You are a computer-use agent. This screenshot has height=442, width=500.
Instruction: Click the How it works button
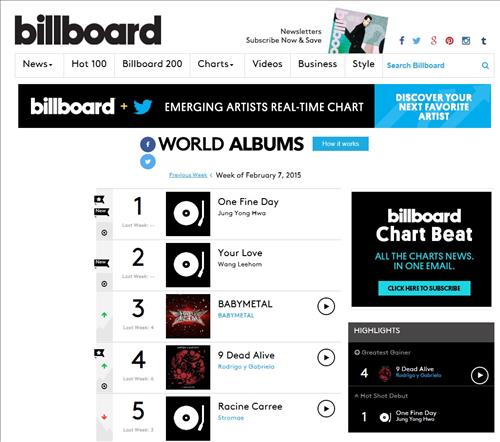point(340,144)
